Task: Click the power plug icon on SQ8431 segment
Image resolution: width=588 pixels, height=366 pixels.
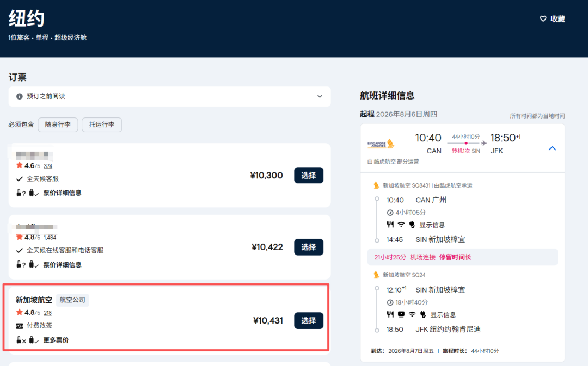Action: coord(412,225)
